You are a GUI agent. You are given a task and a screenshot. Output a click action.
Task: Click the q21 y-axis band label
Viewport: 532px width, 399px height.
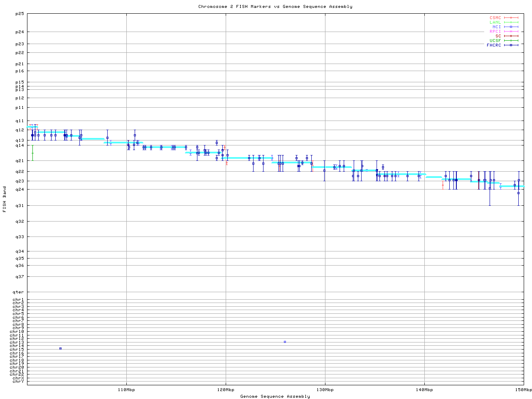(20, 161)
